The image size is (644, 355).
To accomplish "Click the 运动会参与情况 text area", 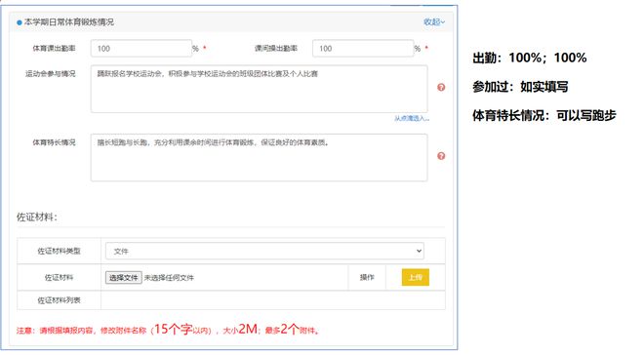I will tap(260, 89).
